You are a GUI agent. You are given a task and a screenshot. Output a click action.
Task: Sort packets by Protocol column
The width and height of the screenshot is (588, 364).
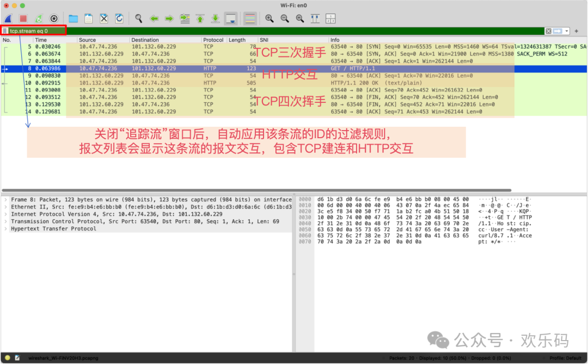click(x=214, y=40)
